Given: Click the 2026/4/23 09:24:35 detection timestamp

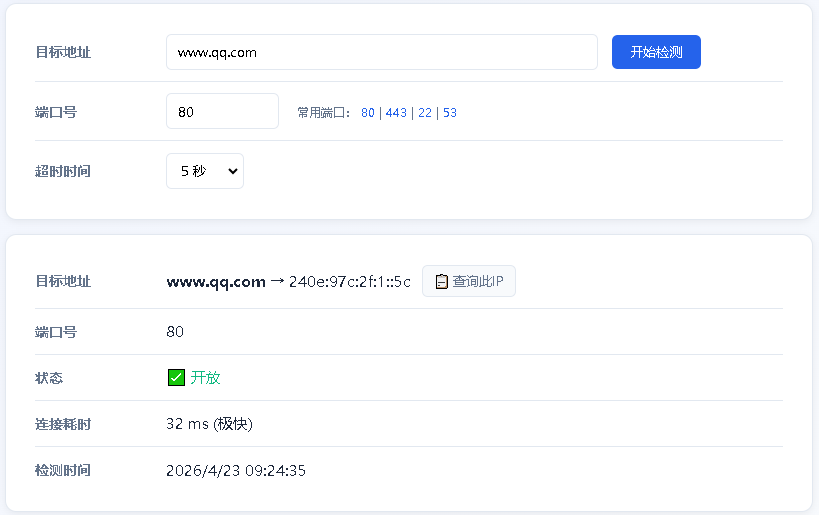Looking at the screenshot, I should coord(236,470).
